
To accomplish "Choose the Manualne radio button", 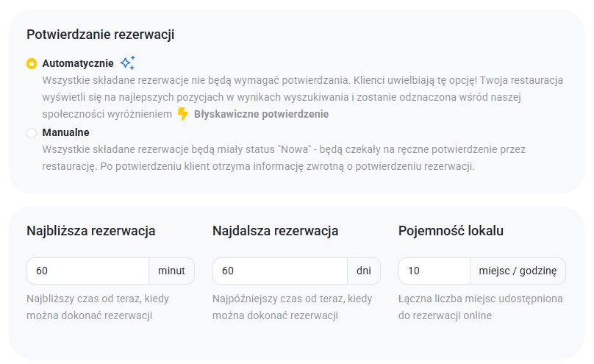I will click(32, 133).
